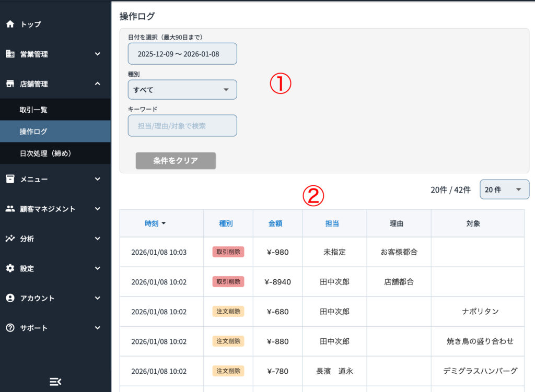Open the 種別 dropdown showing すべて
535x392 pixels.
[x=182, y=90]
